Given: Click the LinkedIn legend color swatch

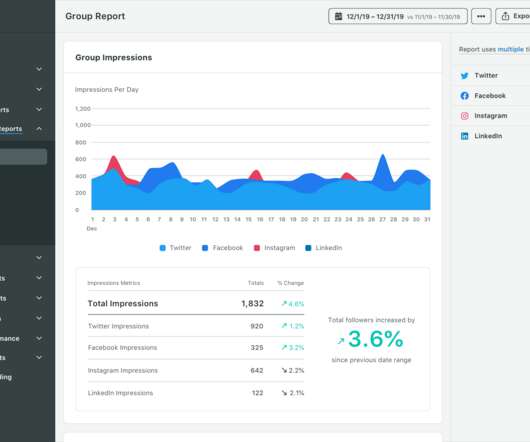Looking at the screenshot, I should point(308,248).
